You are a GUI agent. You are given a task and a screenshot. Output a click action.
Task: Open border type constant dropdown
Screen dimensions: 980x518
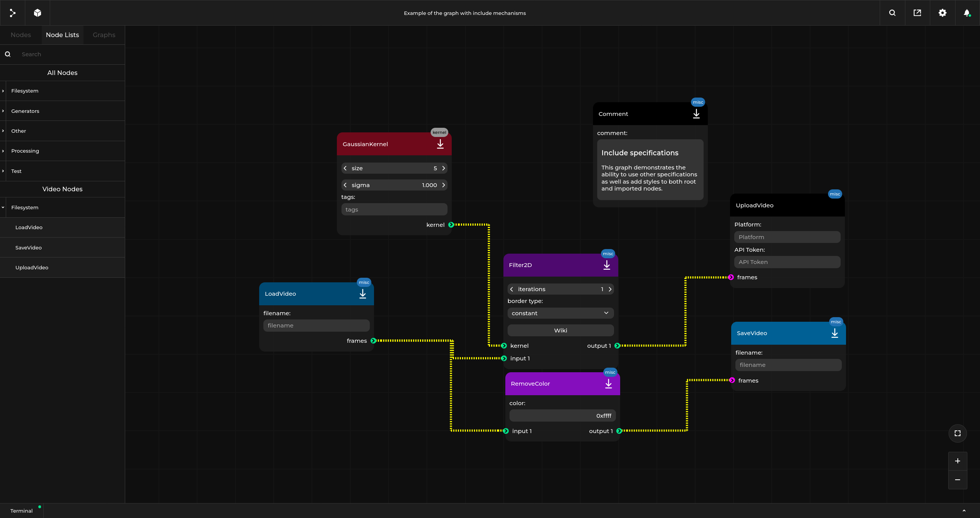[x=560, y=313]
